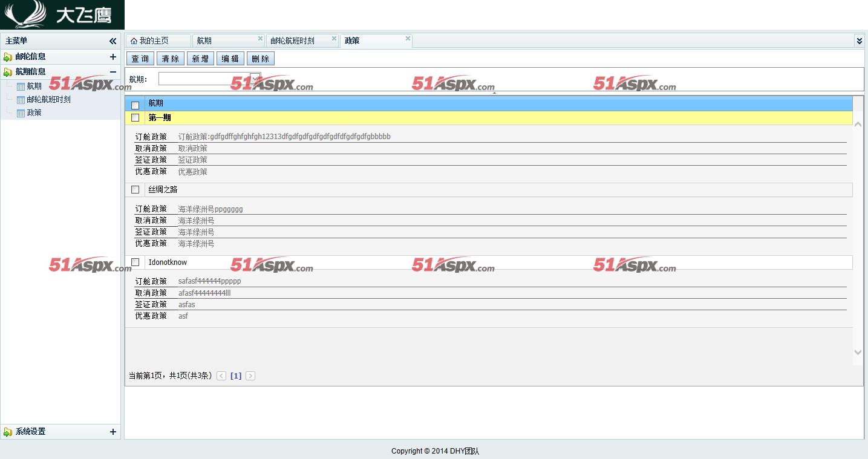Select page [1] link
The image size is (868, 459).
(x=236, y=376)
